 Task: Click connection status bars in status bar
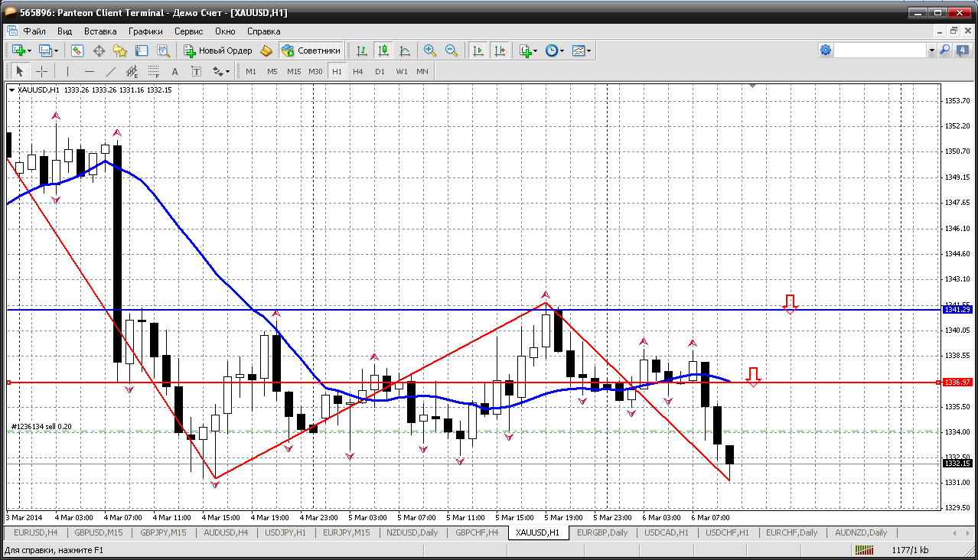click(865, 550)
